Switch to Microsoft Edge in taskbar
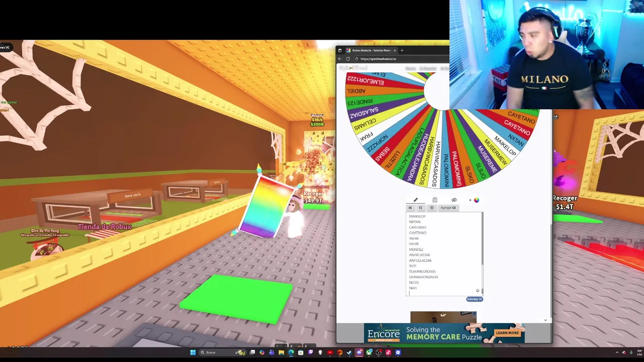644x362 pixels. click(x=291, y=352)
